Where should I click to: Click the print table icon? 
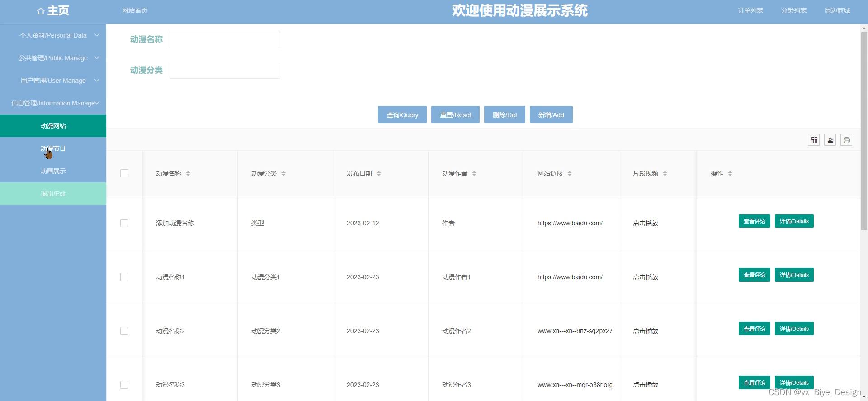pyautogui.click(x=846, y=140)
